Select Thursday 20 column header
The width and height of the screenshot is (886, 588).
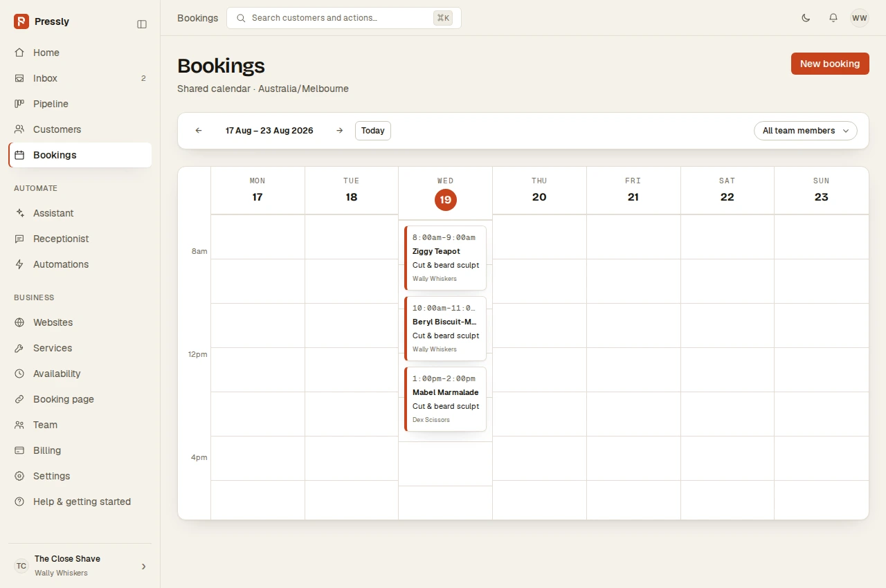(x=539, y=190)
